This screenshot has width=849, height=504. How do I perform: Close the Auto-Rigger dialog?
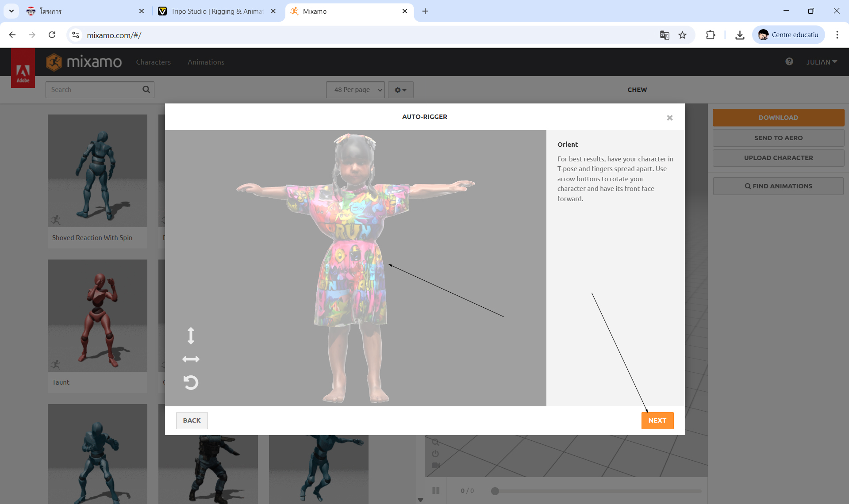[x=669, y=118]
